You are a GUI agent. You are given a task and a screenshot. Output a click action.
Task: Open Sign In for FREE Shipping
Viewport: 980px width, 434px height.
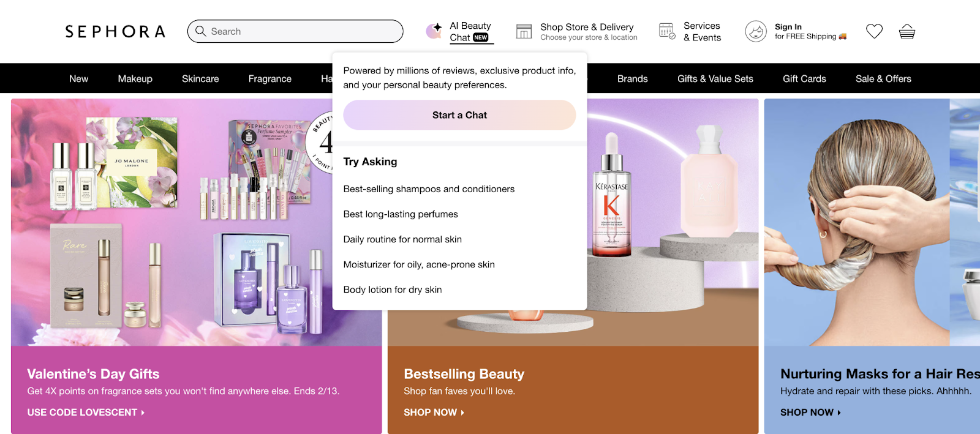(796, 31)
